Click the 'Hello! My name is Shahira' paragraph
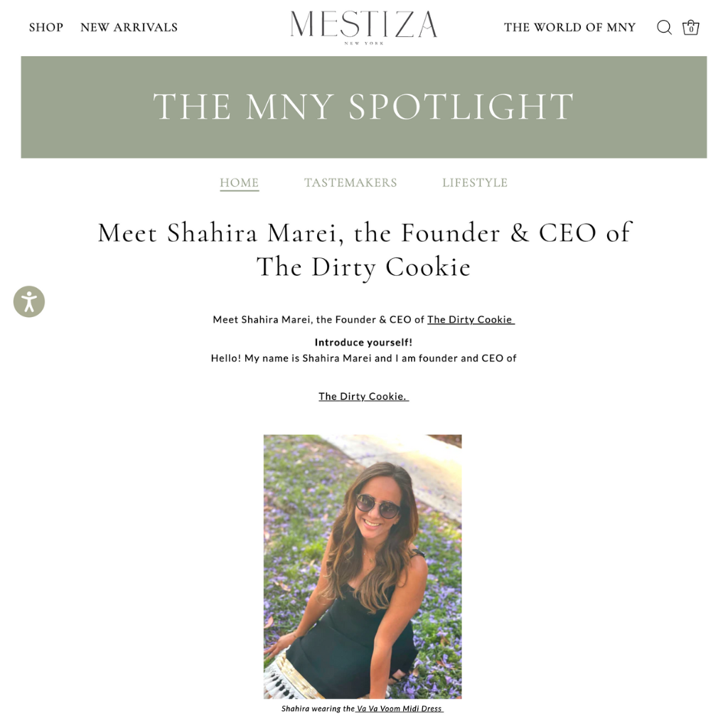 (x=363, y=358)
